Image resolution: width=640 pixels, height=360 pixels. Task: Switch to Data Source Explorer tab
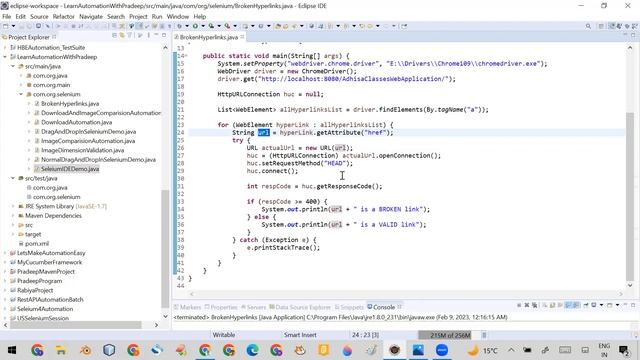(x=300, y=307)
